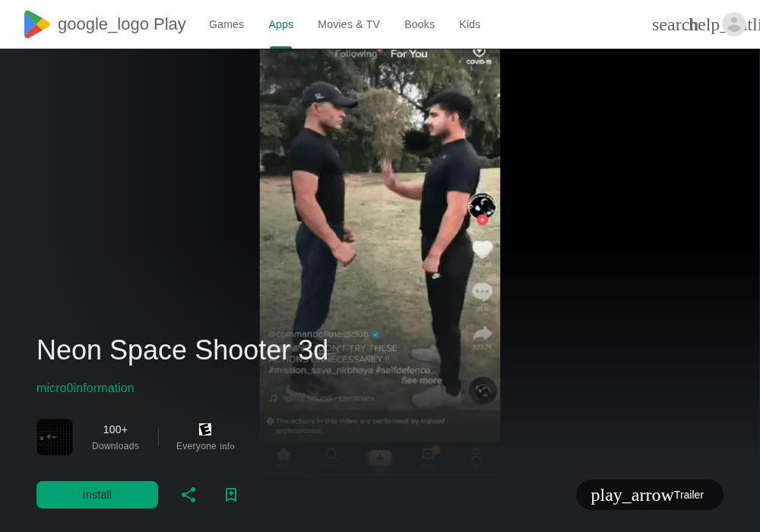Open the Neon Space Shooter app icon
The height and width of the screenshot is (532, 760).
pyautogui.click(x=55, y=437)
